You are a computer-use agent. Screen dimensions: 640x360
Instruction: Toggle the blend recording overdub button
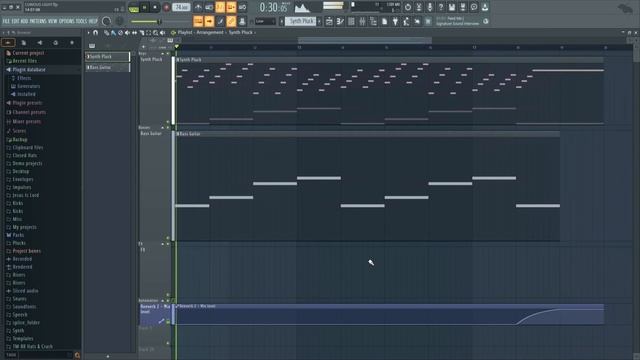coord(231,7)
